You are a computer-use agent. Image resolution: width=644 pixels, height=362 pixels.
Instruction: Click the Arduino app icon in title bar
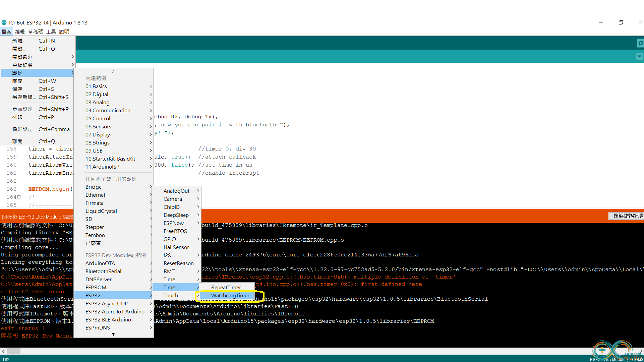coord(4,22)
